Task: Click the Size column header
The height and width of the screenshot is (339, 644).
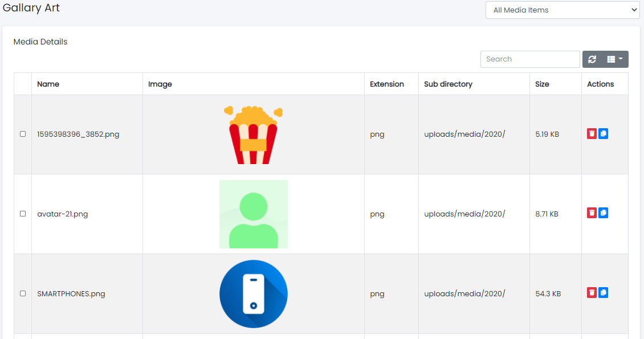Action: [x=542, y=84]
